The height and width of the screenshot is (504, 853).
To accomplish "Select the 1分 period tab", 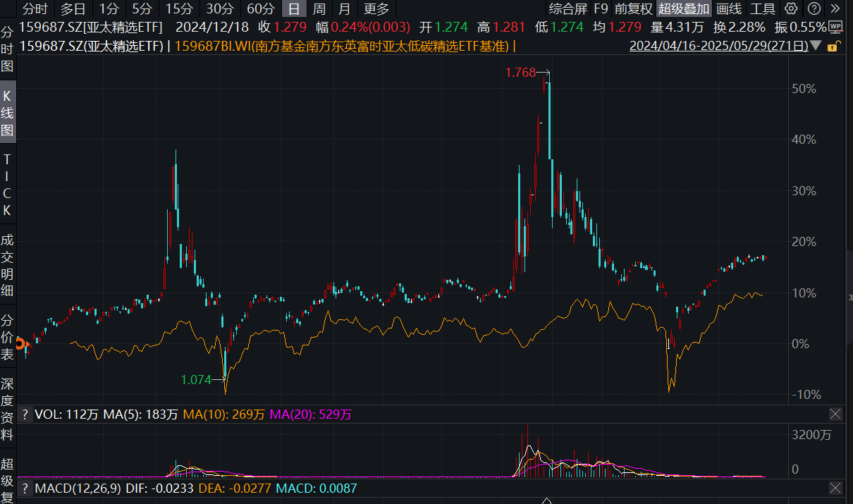I will click(108, 8).
